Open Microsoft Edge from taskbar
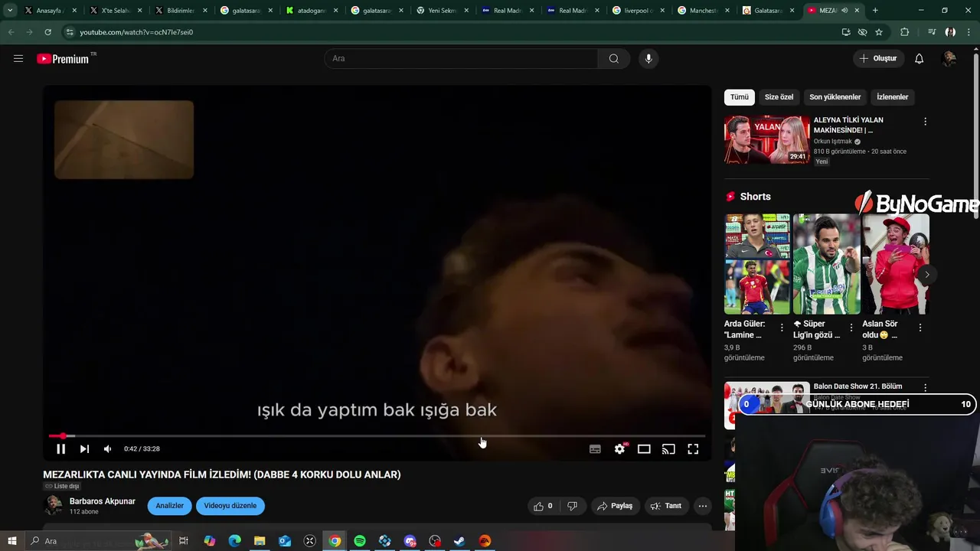This screenshot has height=551, width=980. (234, 541)
